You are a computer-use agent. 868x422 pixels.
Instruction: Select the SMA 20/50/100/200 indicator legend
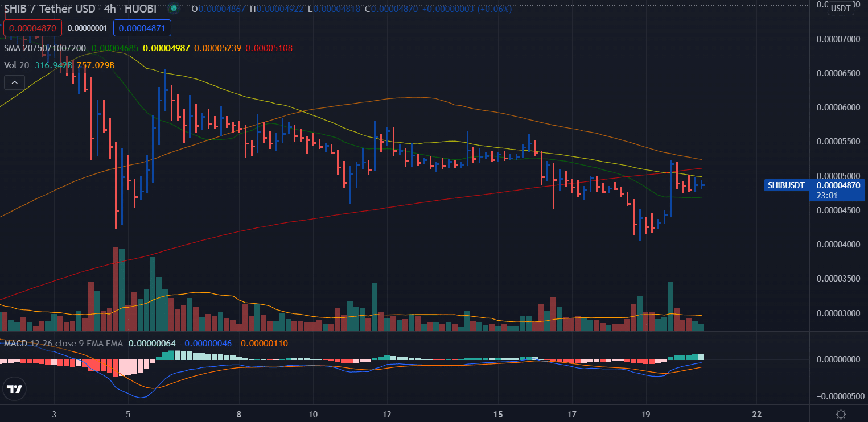[46, 48]
